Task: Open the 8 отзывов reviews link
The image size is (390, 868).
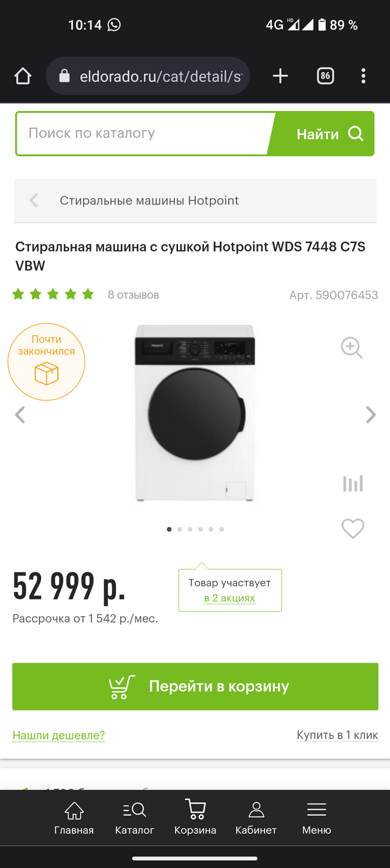Action: (x=133, y=295)
